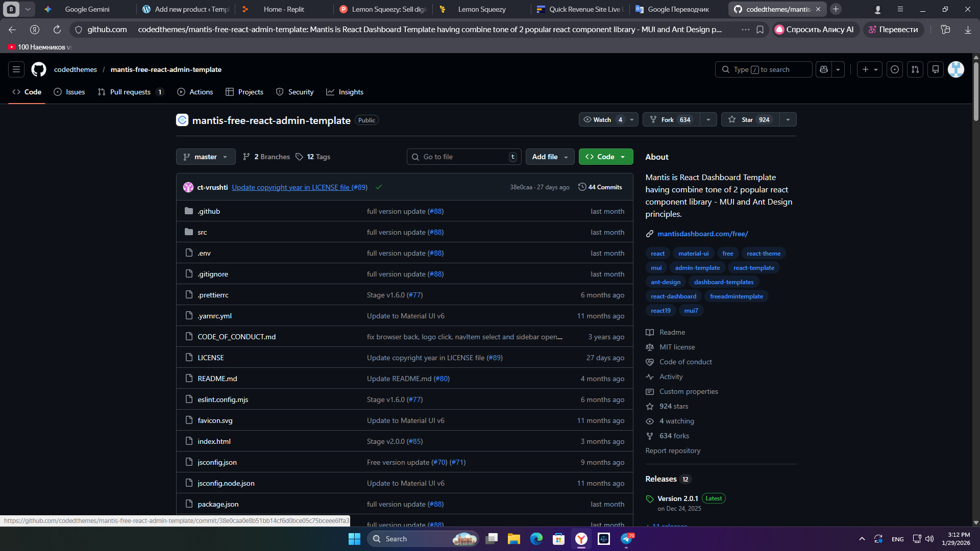The height and width of the screenshot is (551, 980).
Task: Switch to the Issues tab
Action: coord(69,92)
